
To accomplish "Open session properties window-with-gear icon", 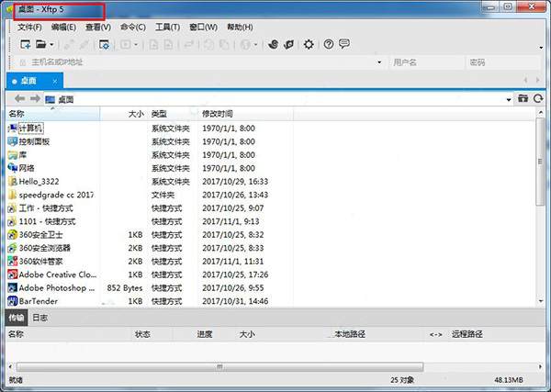I will pos(104,44).
